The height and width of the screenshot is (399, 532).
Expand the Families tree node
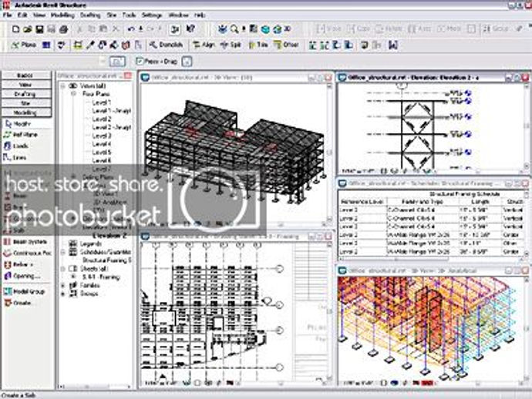click(62, 286)
